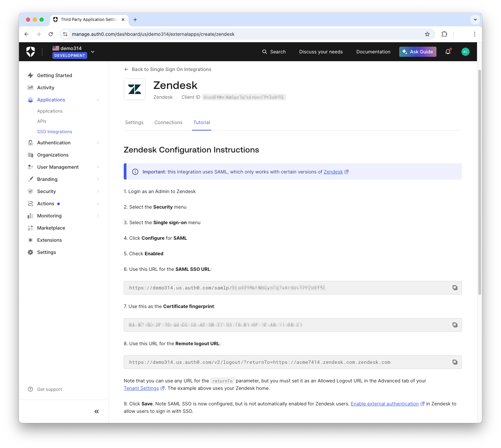Expand the Branding section chevron
Viewport: 501px width, 448px height.
[x=98, y=179]
